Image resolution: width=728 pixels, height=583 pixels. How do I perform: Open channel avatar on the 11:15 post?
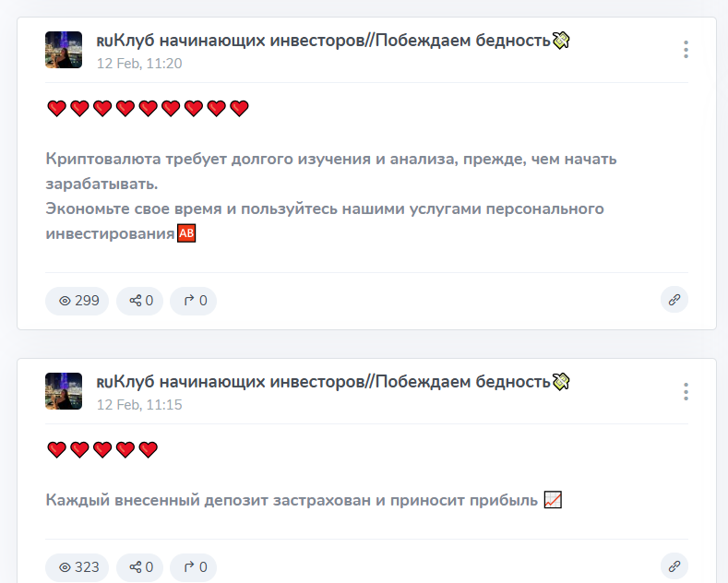(64, 392)
